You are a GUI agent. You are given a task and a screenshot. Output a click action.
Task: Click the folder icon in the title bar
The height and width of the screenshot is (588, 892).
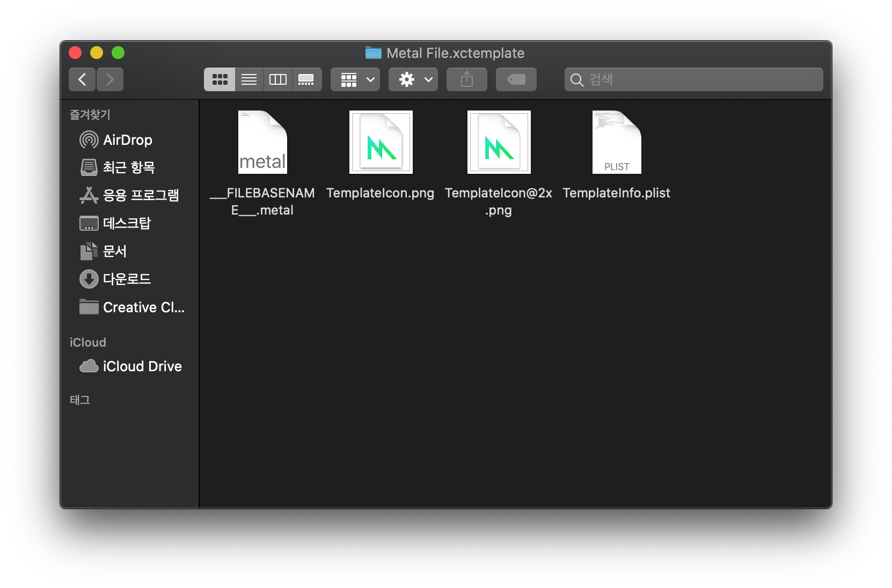pos(374,53)
